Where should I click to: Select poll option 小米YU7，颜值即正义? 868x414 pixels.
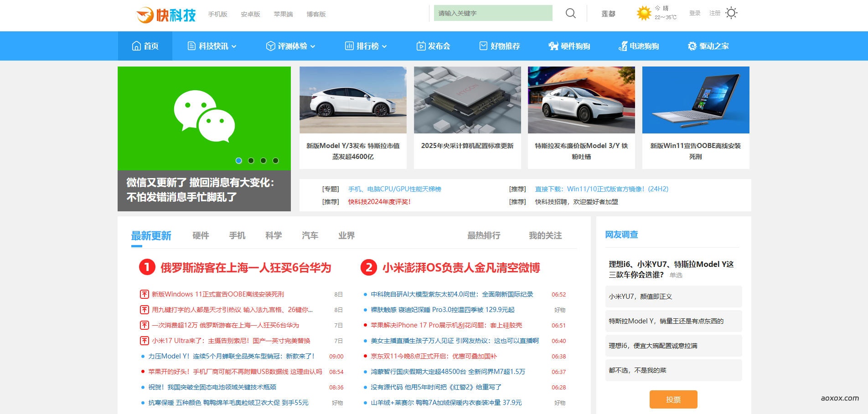point(673,296)
